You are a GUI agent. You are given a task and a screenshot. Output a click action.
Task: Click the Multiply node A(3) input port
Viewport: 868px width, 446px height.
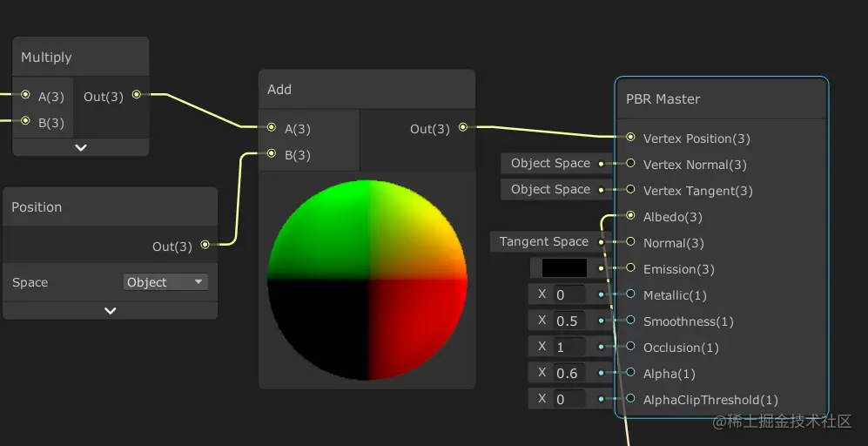pos(25,95)
